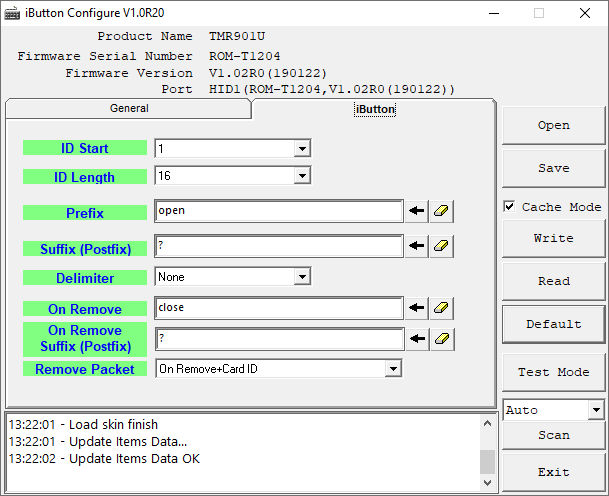The height and width of the screenshot is (496, 609).
Task: Click arrow icon for On Remove Suffix
Action: [417, 339]
